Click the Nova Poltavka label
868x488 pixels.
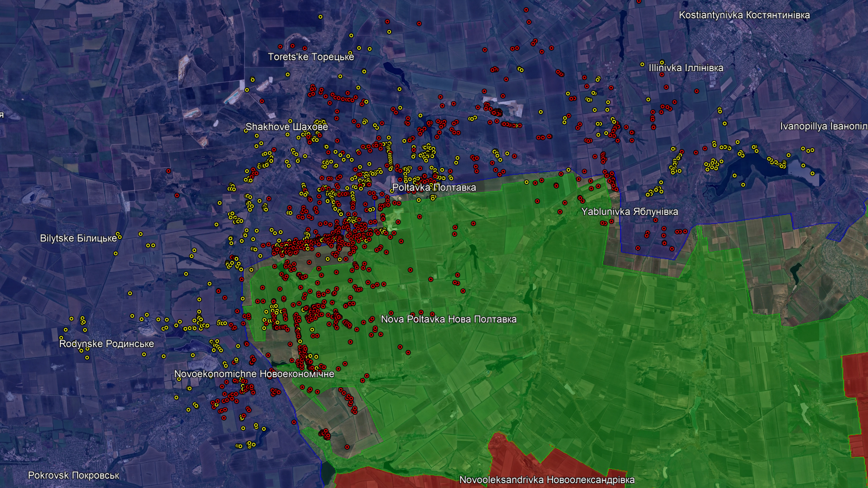(x=448, y=319)
